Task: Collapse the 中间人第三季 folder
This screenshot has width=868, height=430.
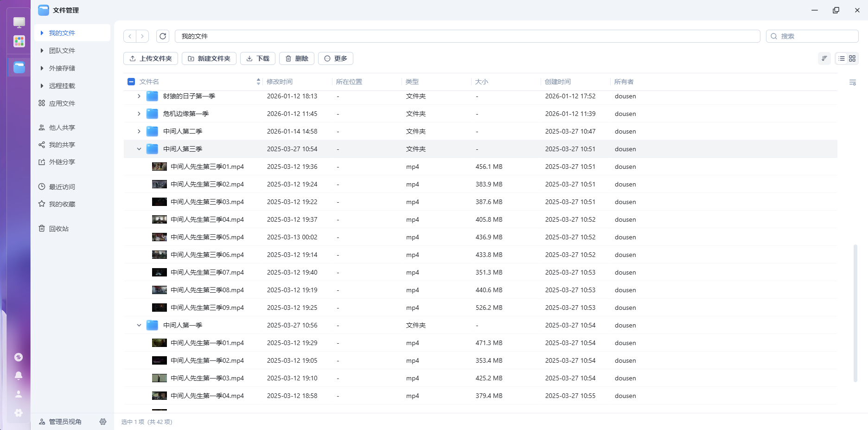Action: pyautogui.click(x=139, y=148)
